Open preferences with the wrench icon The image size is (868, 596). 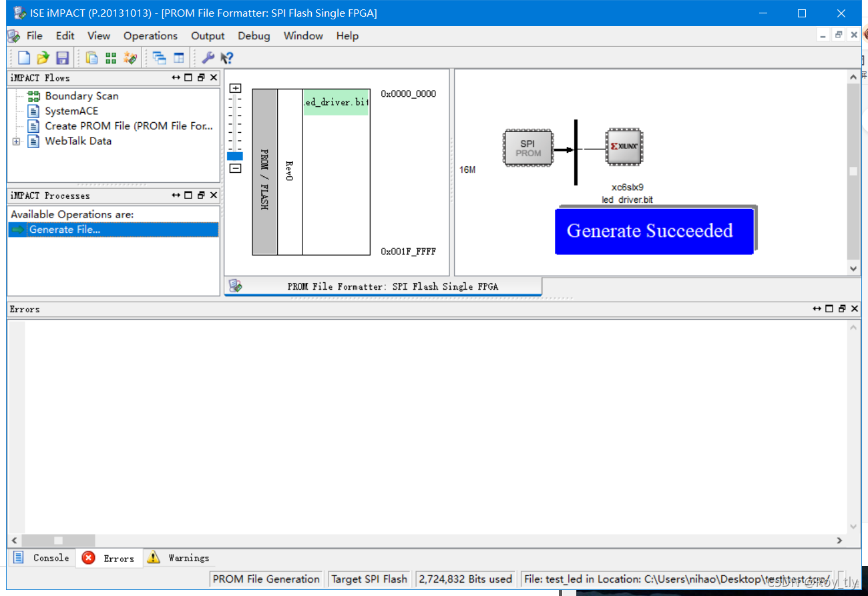click(208, 58)
